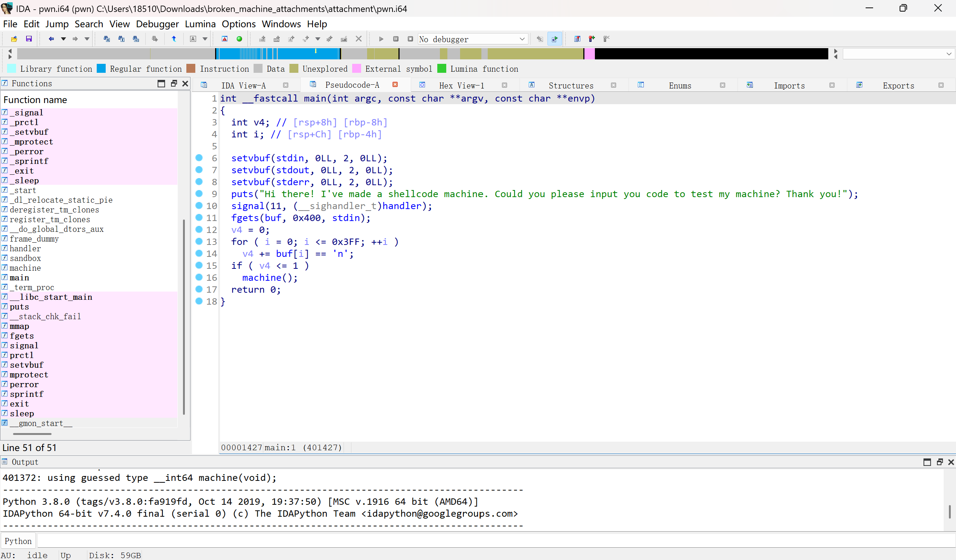Toggle breakpoint dot on line 11
Image resolution: width=956 pixels, height=560 pixels.
click(199, 218)
